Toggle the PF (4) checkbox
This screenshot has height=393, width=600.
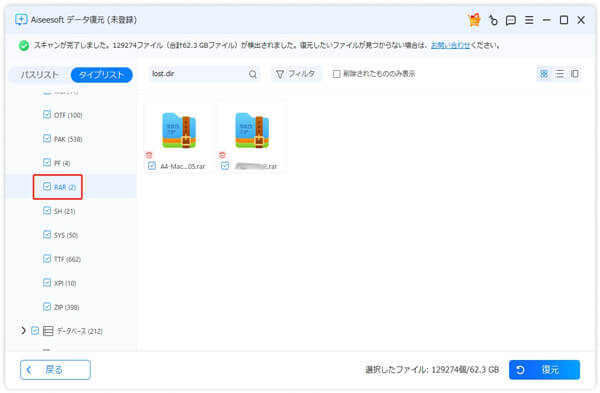[x=47, y=162]
